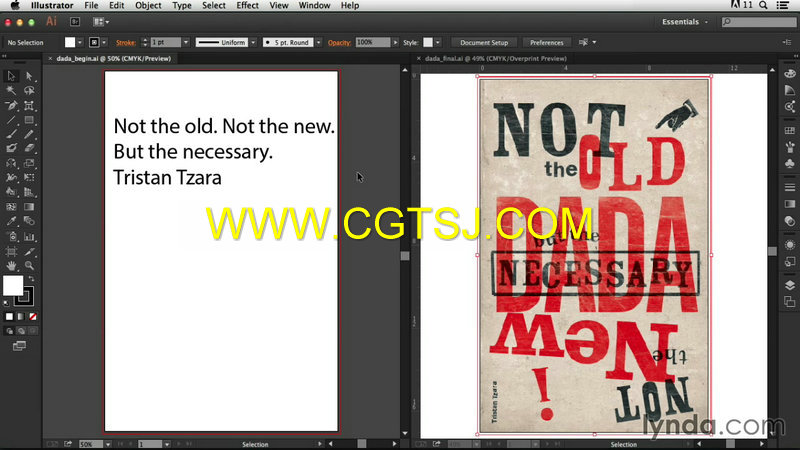Open the Layers panel icon
The height and width of the screenshot is (450, 800).
(790, 285)
